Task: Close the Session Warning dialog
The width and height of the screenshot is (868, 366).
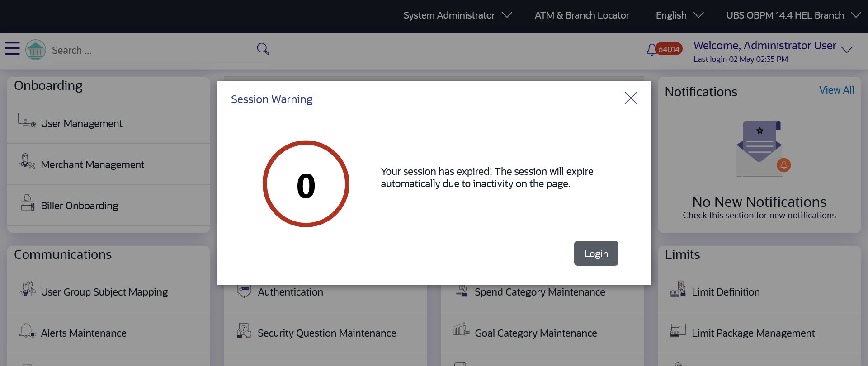Action: (x=631, y=98)
